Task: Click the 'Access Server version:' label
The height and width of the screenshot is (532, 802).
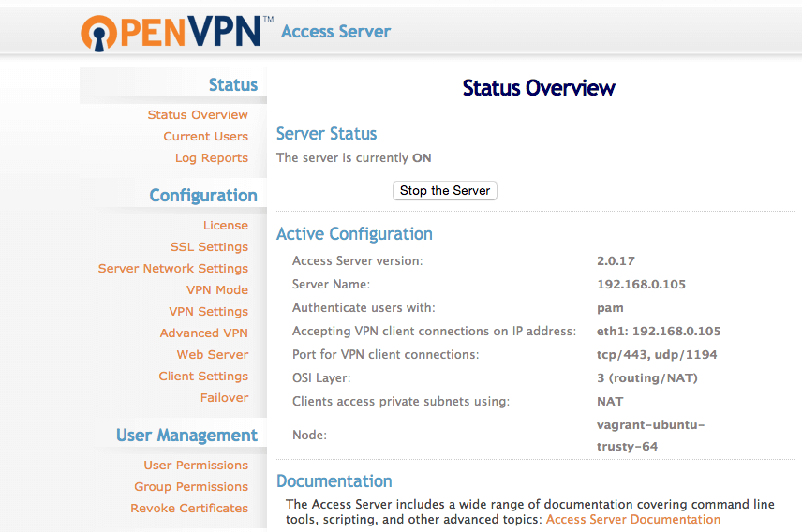Action: click(358, 261)
